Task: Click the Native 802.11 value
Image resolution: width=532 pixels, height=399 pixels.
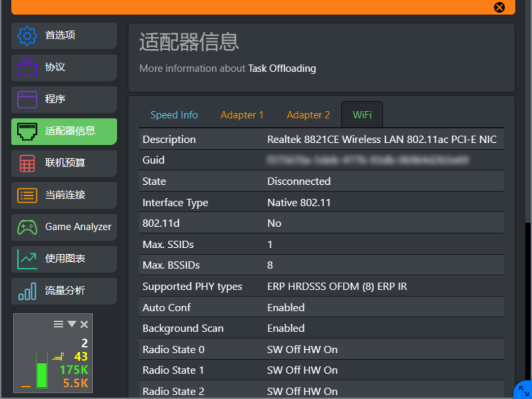Action: [299, 203]
